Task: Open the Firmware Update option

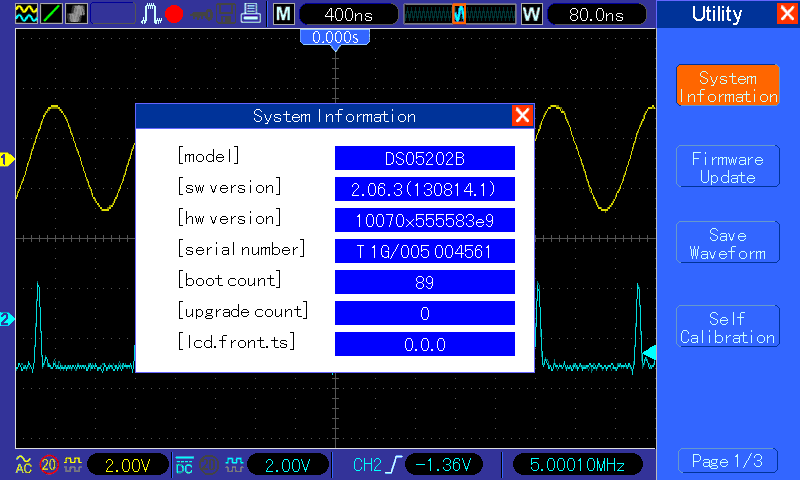Action: [x=728, y=167]
